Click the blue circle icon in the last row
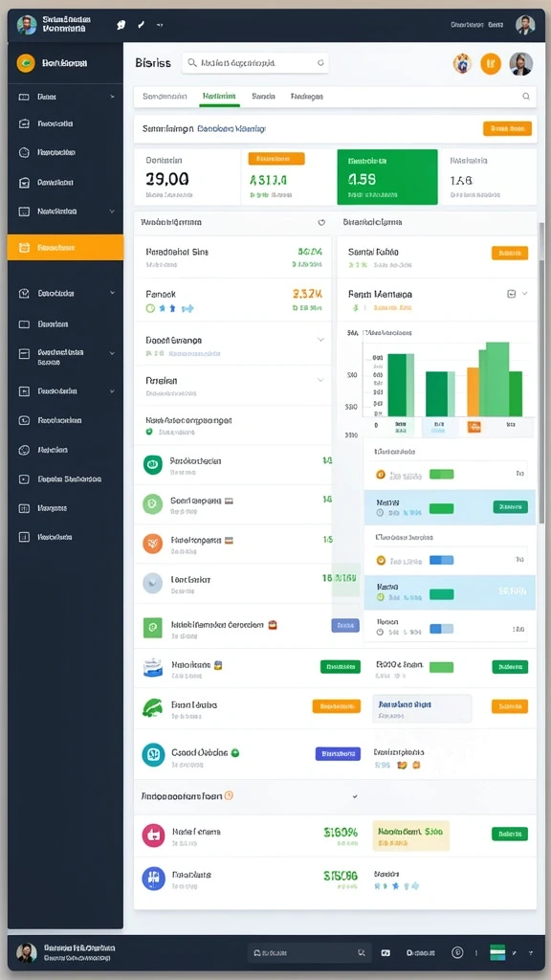 [154, 879]
